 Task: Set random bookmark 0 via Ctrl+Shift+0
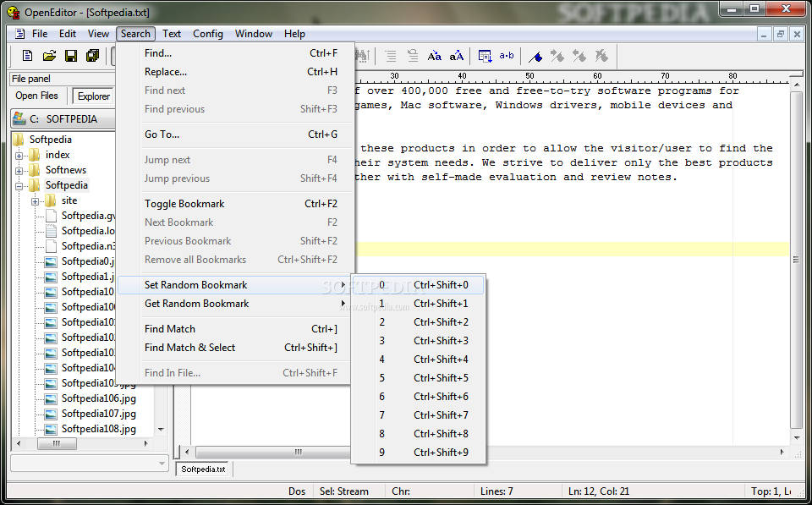coord(419,285)
